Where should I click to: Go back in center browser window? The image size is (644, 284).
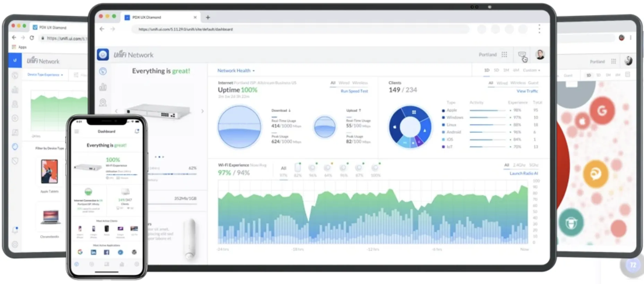click(x=102, y=29)
